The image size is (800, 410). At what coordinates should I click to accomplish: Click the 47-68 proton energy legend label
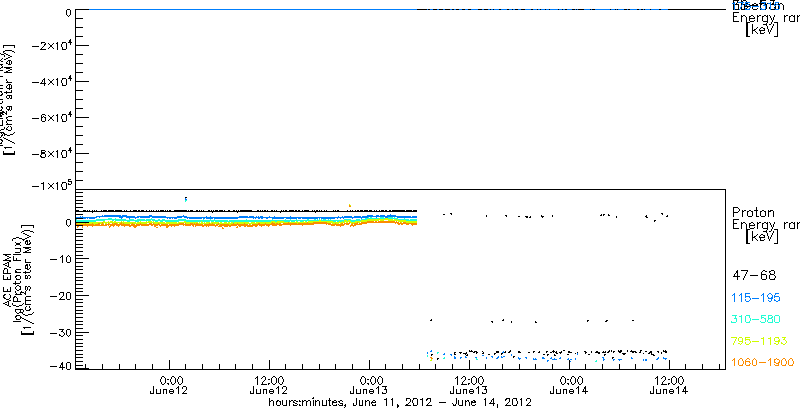754,276
